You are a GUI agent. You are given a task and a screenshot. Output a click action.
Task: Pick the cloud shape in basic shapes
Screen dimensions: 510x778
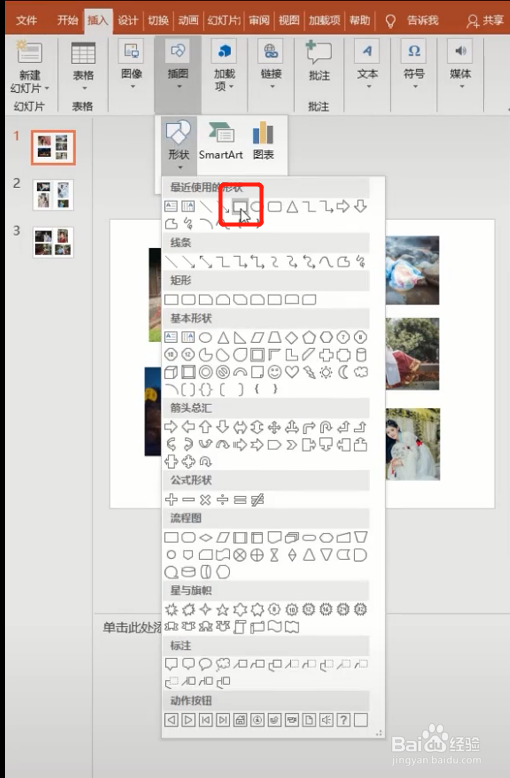click(361, 372)
